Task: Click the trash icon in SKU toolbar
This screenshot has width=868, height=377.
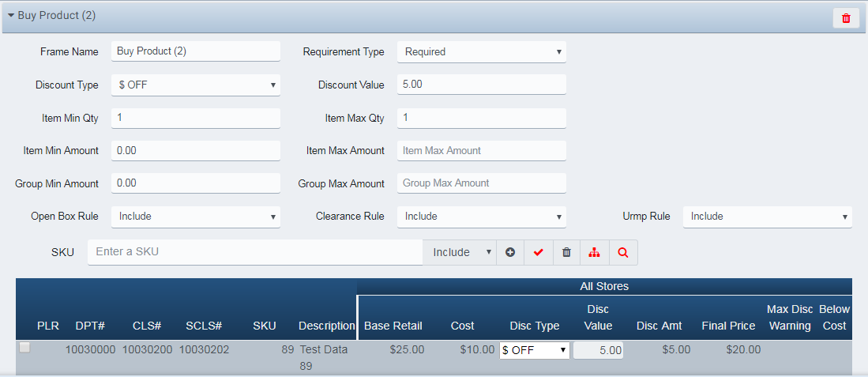Action: point(566,252)
